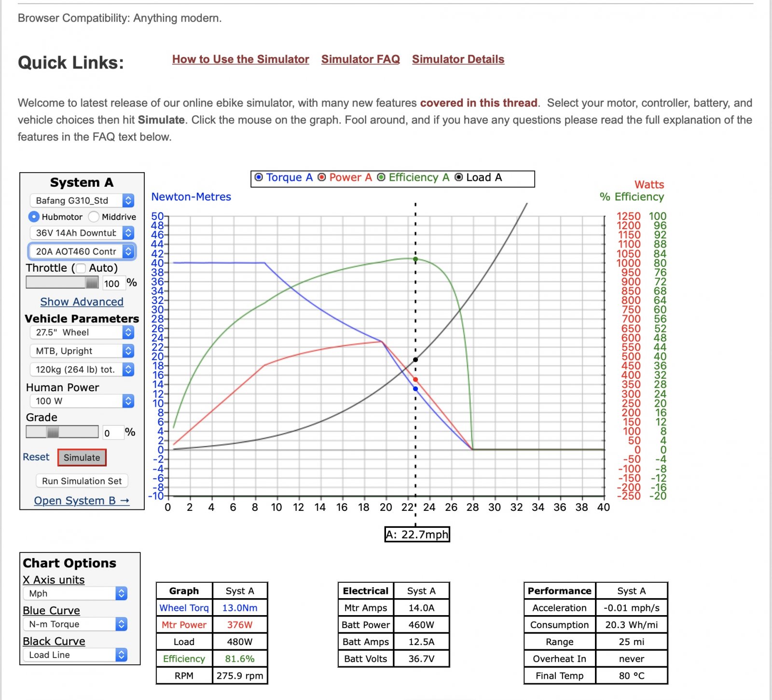Open the 20A AOT460 controller dropdown
772x700 pixels.
(x=82, y=251)
